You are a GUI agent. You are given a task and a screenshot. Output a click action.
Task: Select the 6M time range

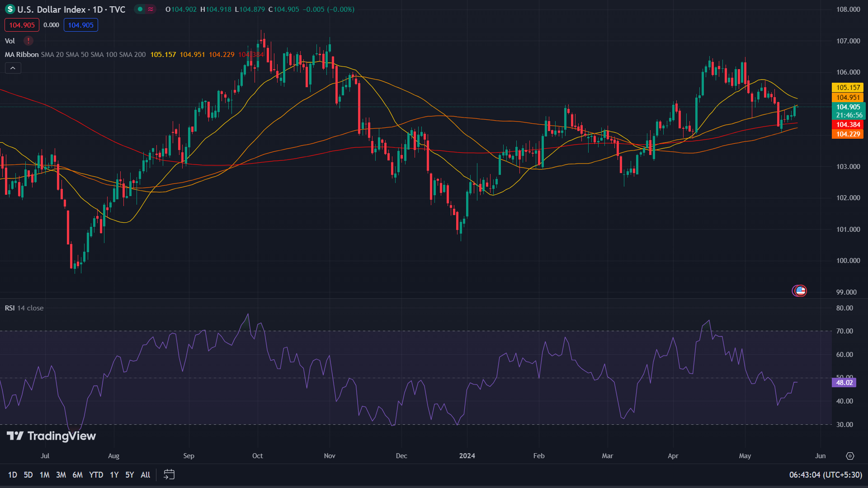pyautogui.click(x=78, y=475)
